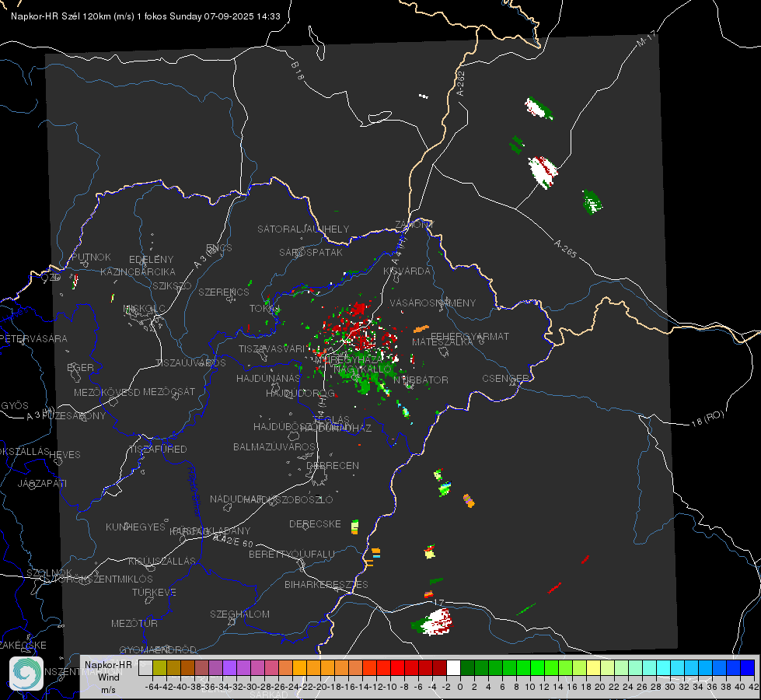
Task: Click the KISÚJSZÁLLÁS label
Action: click(x=162, y=561)
